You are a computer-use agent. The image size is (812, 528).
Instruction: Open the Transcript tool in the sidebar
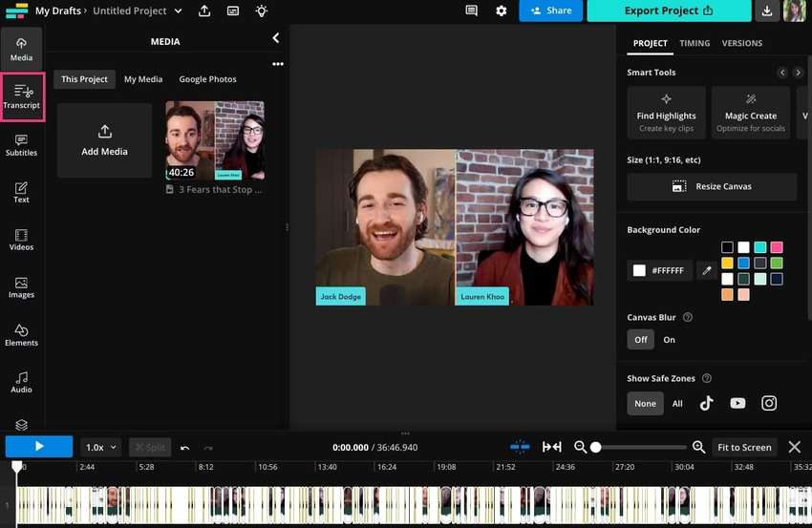[22, 96]
